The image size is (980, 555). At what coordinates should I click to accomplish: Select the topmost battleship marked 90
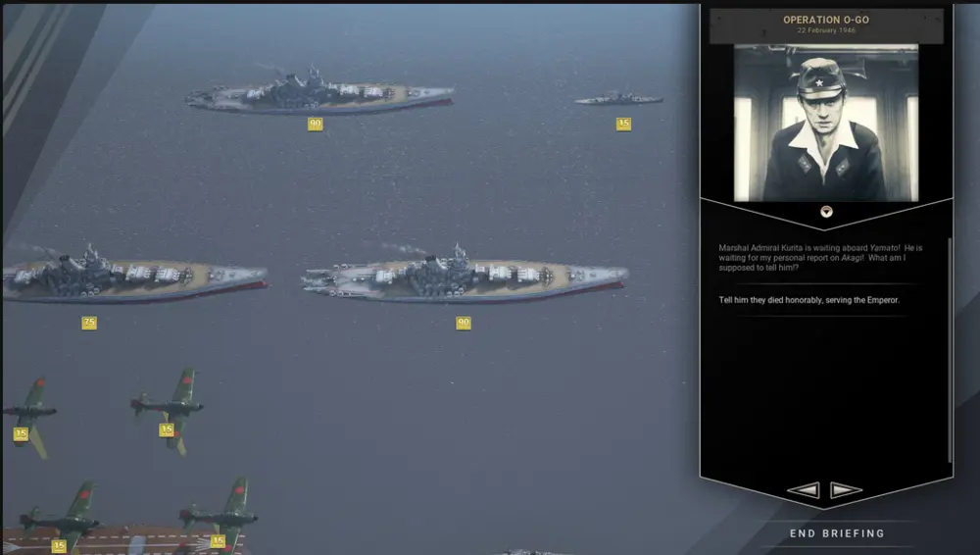pyautogui.click(x=318, y=92)
